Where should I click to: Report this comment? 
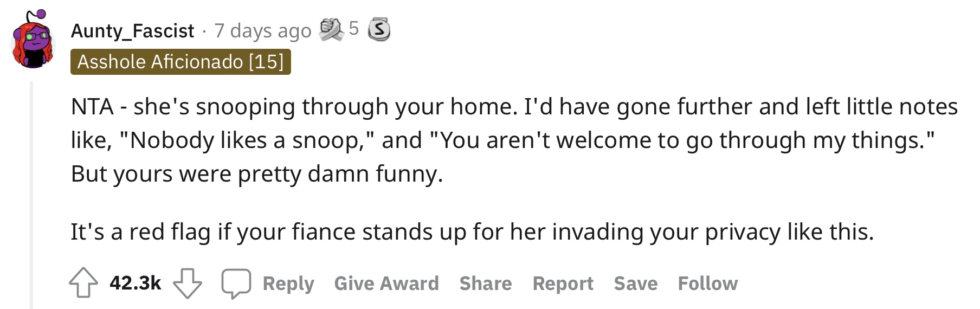[563, 284]
